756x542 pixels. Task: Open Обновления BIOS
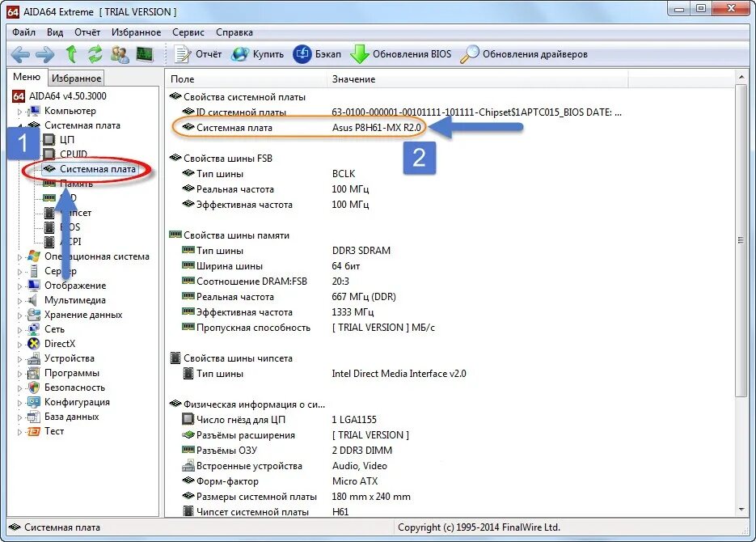(x=401, y=54)
